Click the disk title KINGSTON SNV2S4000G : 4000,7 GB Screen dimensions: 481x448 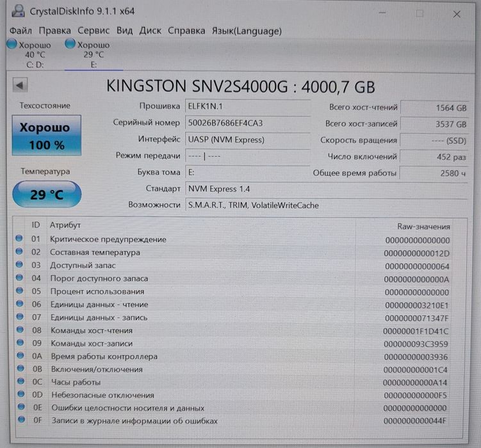[241, 86]
